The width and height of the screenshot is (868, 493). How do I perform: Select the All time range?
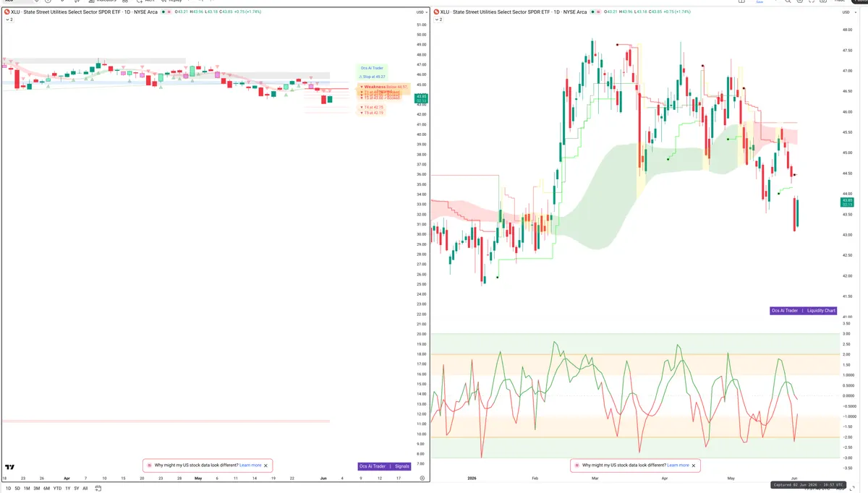(x=85, y=488)
